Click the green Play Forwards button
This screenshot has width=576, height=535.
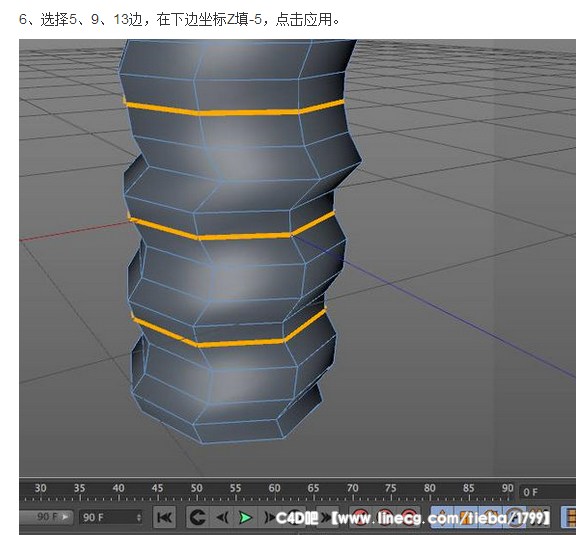click(x=245, y=517)
